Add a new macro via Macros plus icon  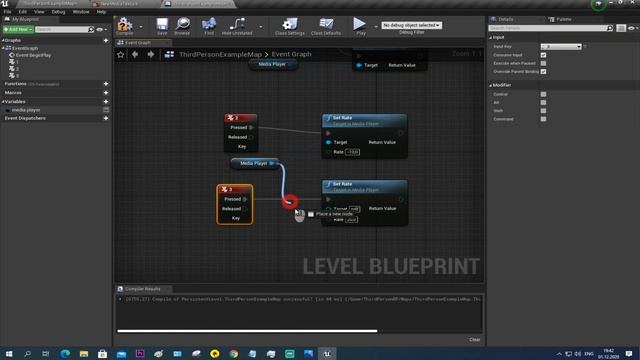[x=106, y=93]
